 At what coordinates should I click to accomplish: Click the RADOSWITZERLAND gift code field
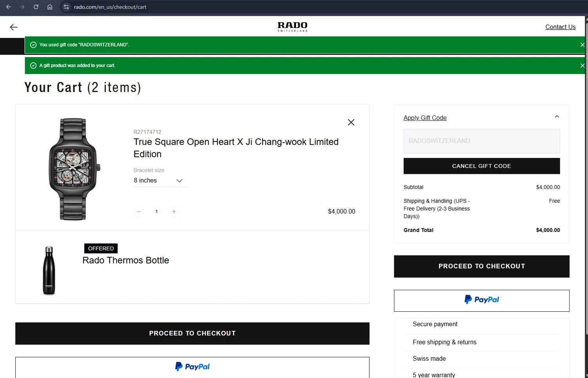tap(482, 141)
